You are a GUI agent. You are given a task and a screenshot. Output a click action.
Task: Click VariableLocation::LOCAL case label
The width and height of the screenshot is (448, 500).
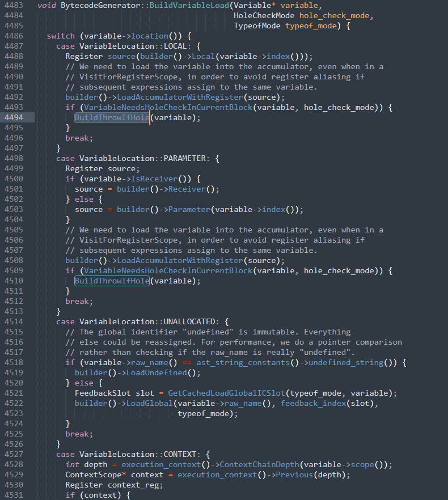133,46
